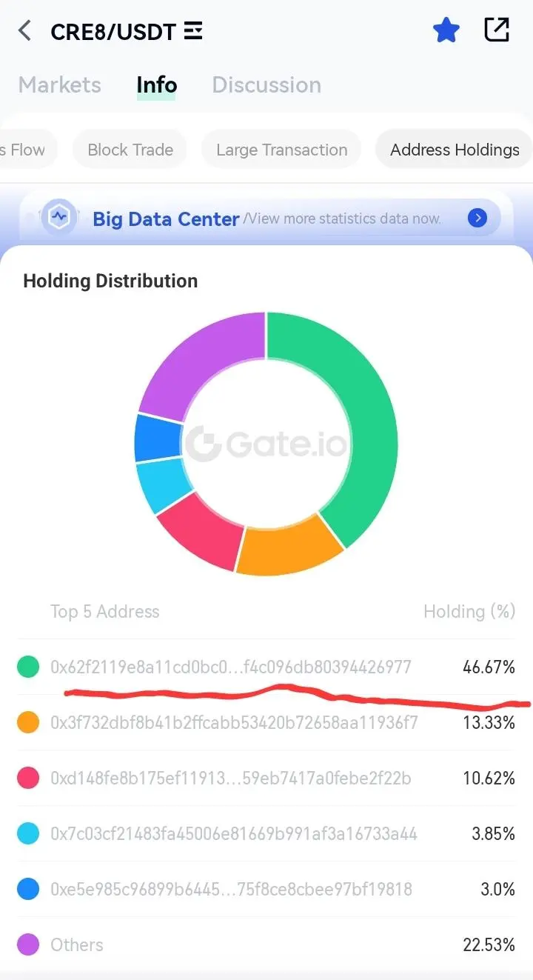
Task: Select the Info tab
Action: [x=156, y=84]
